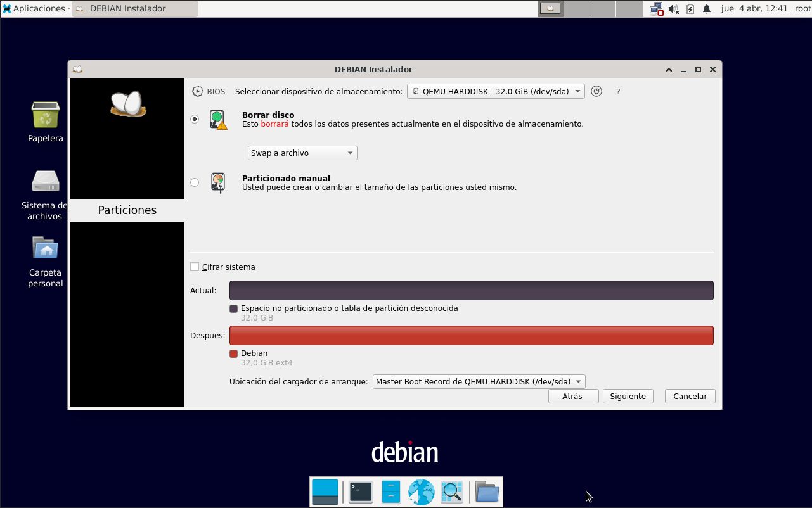The image size is (812, 508).
Task: Click the BIOS gear icon
Action: (198, 91)
